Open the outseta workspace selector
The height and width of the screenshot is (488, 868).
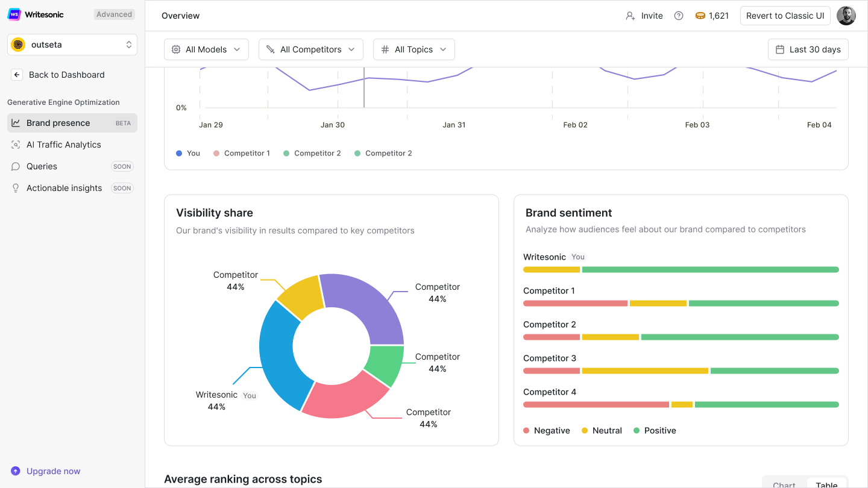(72, 45)
